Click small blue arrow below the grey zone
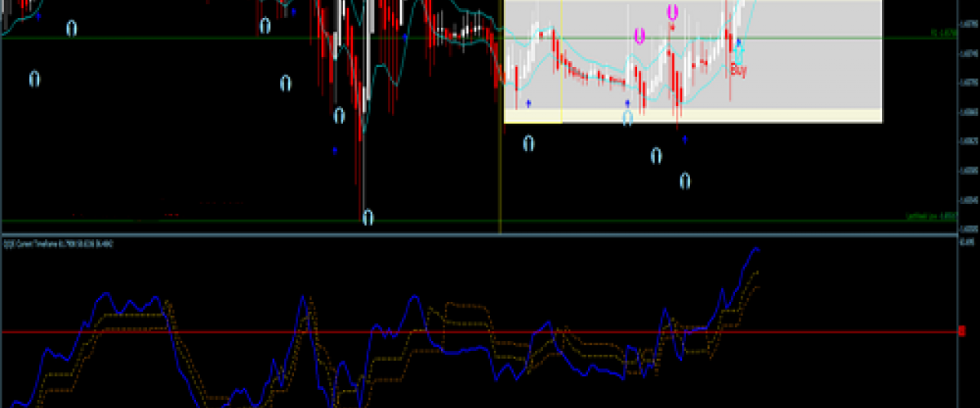The image size is (980, 408). pos(684,140)
